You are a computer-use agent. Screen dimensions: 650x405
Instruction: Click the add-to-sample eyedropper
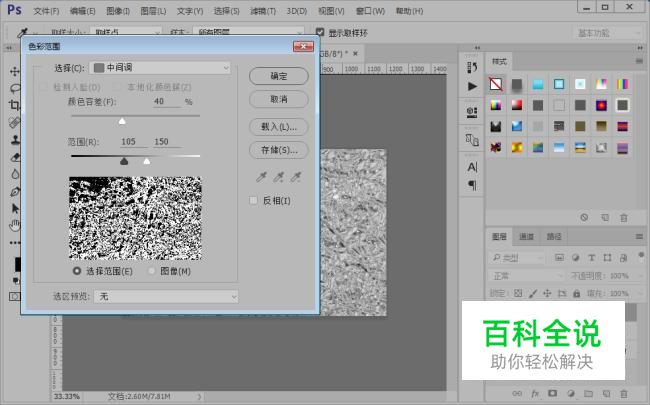(x=279, y=177)
